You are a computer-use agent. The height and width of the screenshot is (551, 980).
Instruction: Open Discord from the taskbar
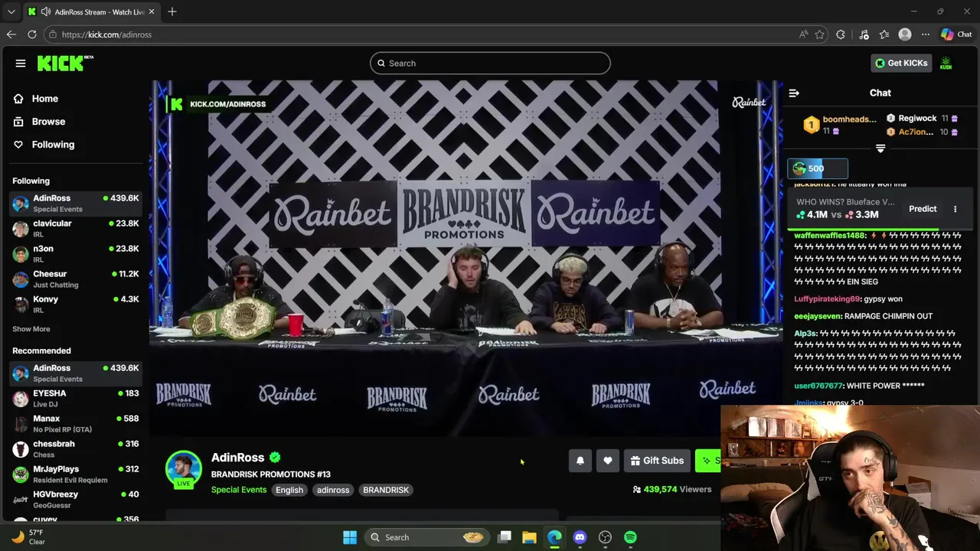580,537
